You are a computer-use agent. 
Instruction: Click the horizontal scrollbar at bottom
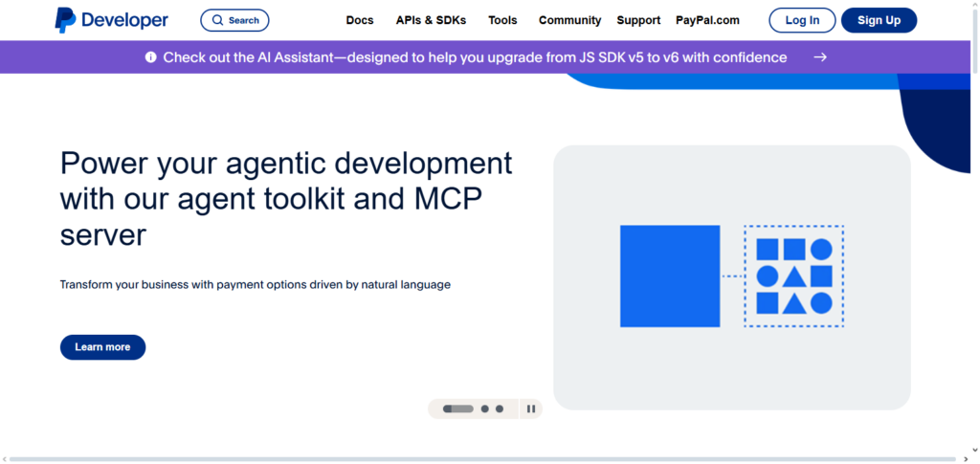[x=481, y=459]
